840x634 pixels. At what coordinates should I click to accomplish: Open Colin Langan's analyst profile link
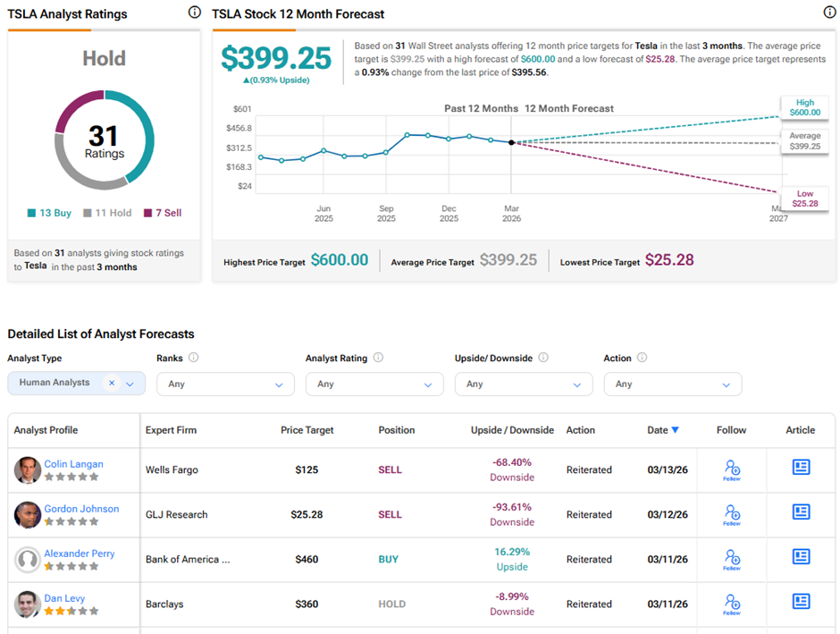pos(73,464)
